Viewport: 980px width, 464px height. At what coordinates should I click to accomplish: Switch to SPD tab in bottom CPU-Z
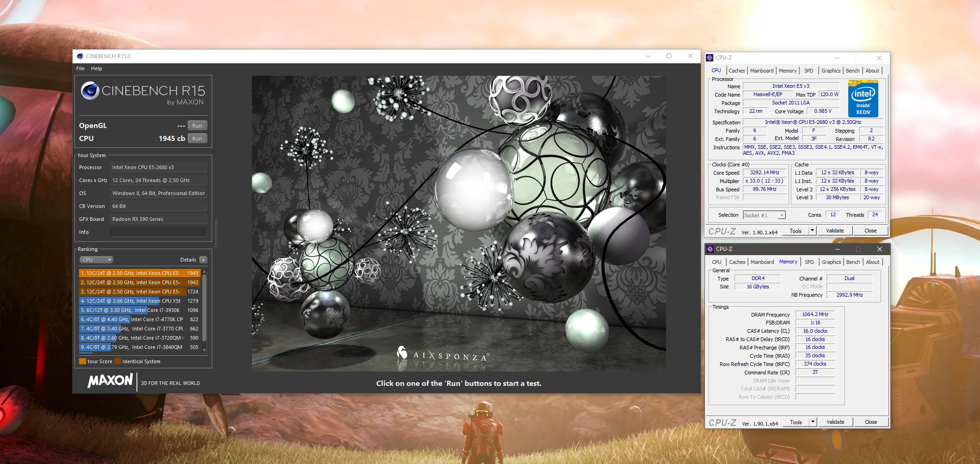point(809,262)
